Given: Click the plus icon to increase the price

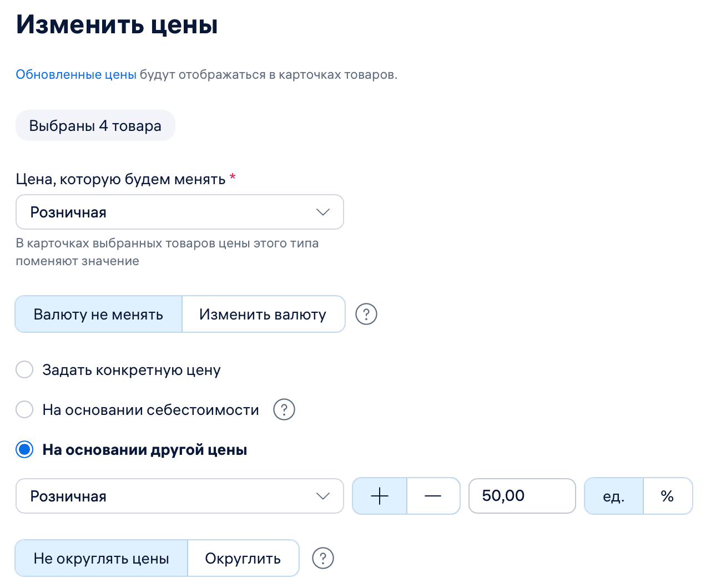Looking at the screenshot, I should (x=379, y=496).
